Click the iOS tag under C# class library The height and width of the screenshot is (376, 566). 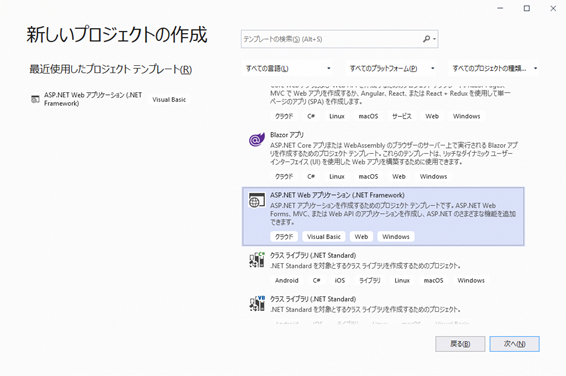340,280
